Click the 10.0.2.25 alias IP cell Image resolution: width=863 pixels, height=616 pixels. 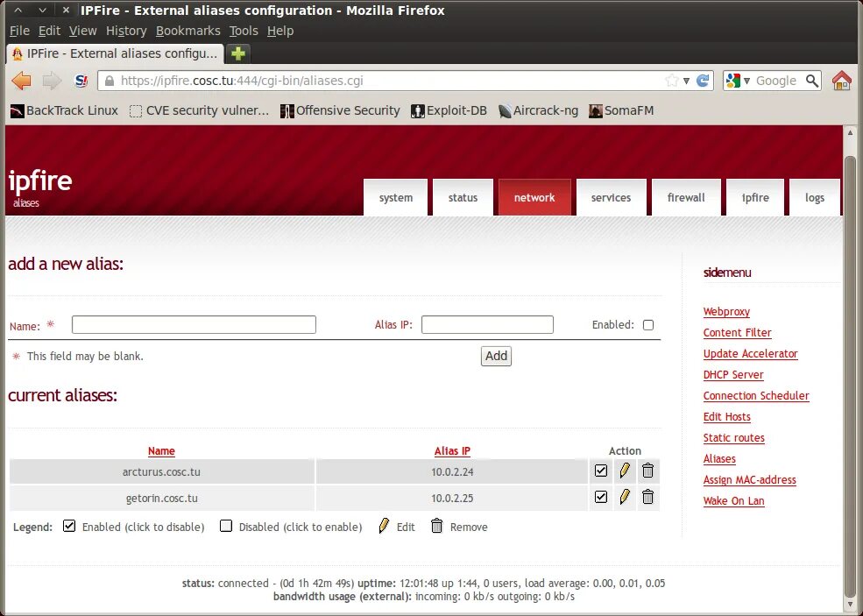click(x=452, y=499)
